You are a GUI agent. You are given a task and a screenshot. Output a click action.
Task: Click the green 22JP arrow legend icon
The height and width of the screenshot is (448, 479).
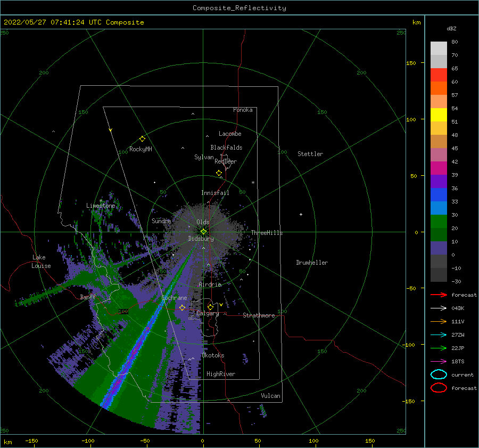click(439, 348)
